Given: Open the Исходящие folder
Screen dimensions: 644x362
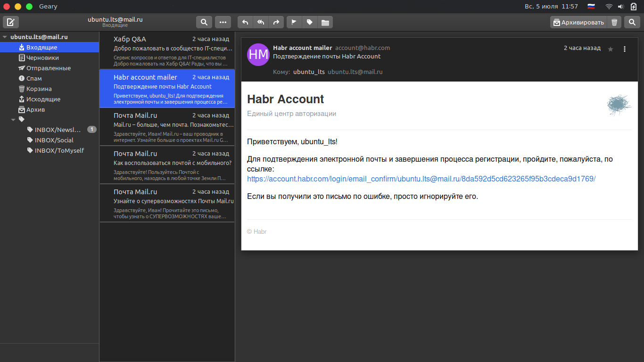Looking at the screenshot, I should (x=50, y=99).
